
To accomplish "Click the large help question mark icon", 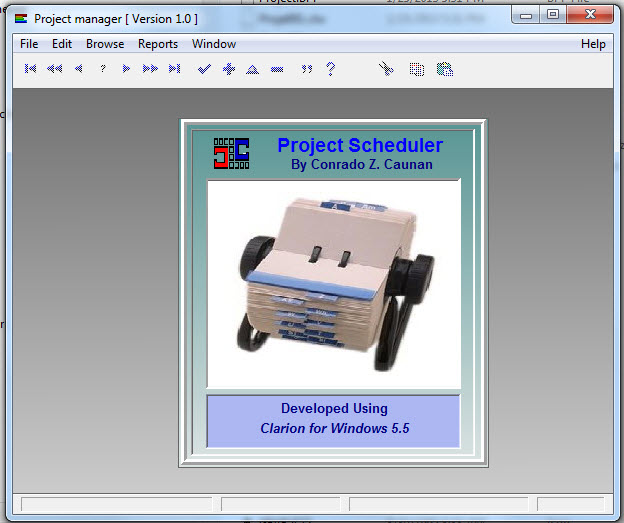I will tap(330, 69).
